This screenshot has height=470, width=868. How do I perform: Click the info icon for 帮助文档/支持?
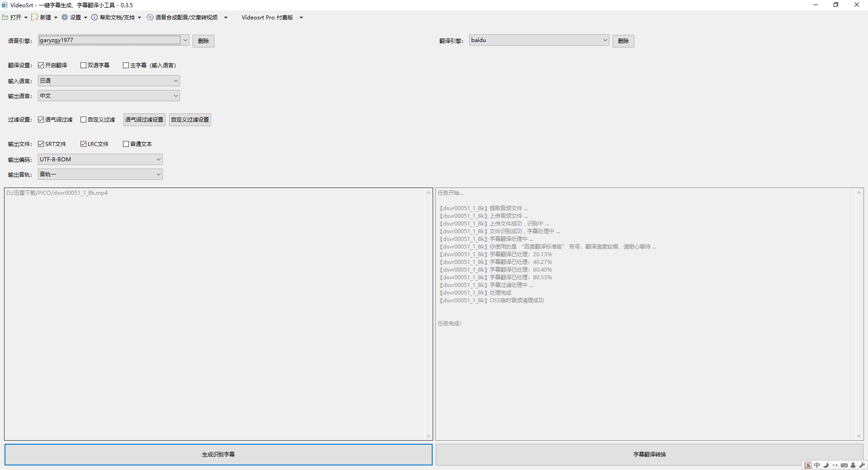[x=94, y=17]
